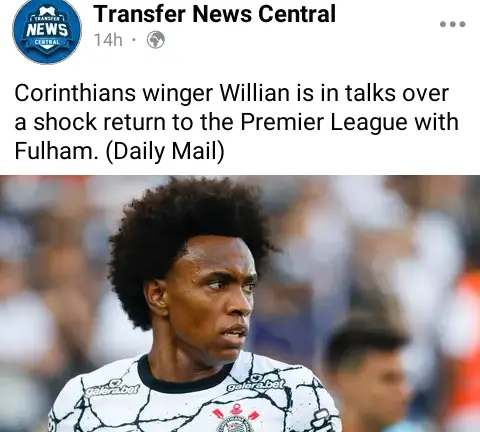Image resolution: width=480 pixels, height=432 pixels.
Task: Click the globe public audience icon
Action: coord(156,40)
